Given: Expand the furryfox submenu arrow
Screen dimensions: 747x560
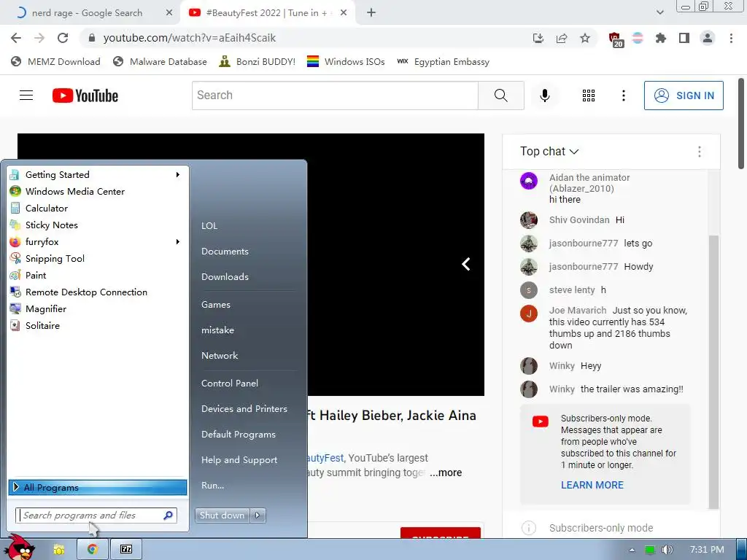Looking at the screenshot, I should pyautogui.click(x=178, y=242).
